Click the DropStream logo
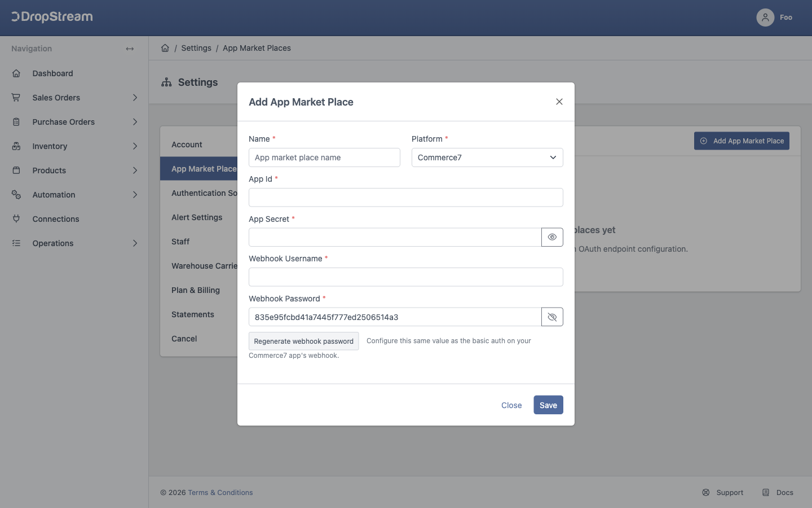812x508 pixels. coord(52,17)
